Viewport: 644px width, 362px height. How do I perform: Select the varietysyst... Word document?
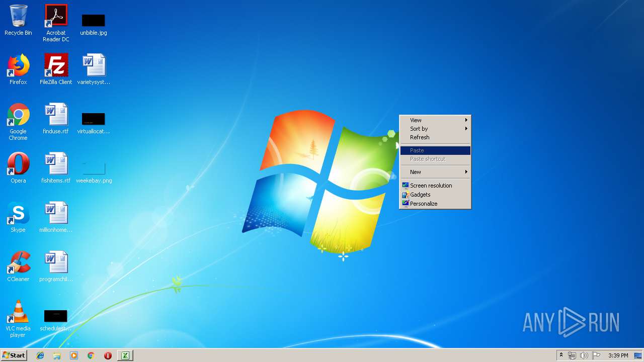pos(94,69)
